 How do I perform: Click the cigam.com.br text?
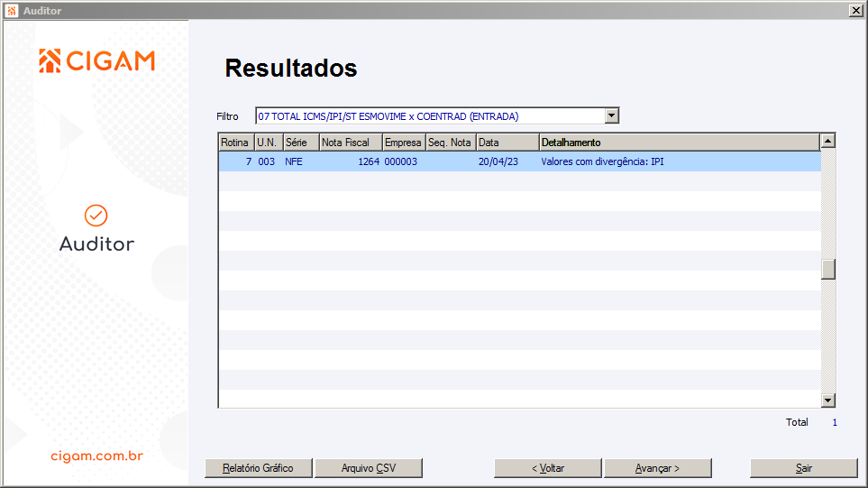pos(96,456)
